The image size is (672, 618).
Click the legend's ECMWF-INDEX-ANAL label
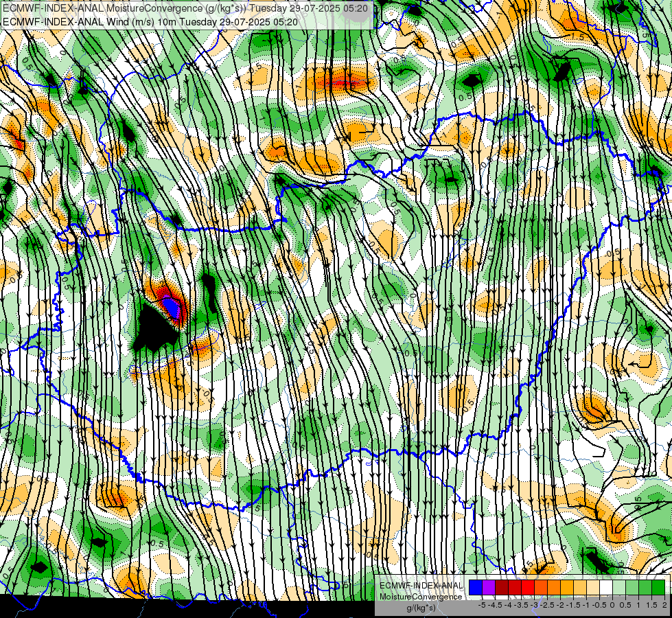pyautogui.click(x=421, y=586)
